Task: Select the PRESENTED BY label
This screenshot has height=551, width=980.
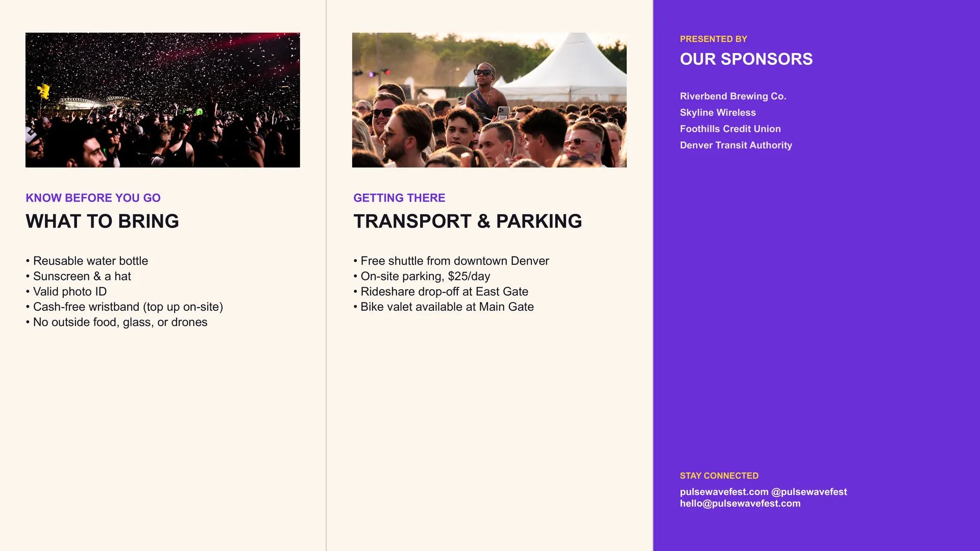Action: point(714,39)
